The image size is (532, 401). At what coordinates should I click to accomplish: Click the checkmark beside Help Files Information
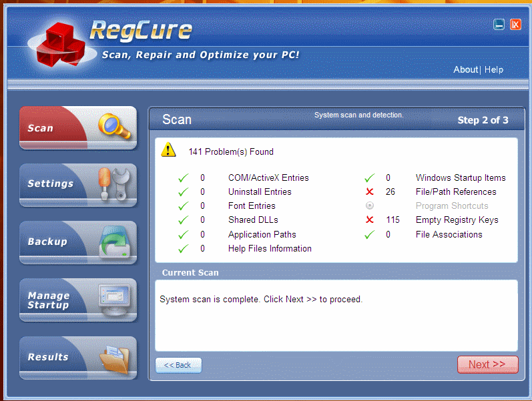click(x=183, y=249)
